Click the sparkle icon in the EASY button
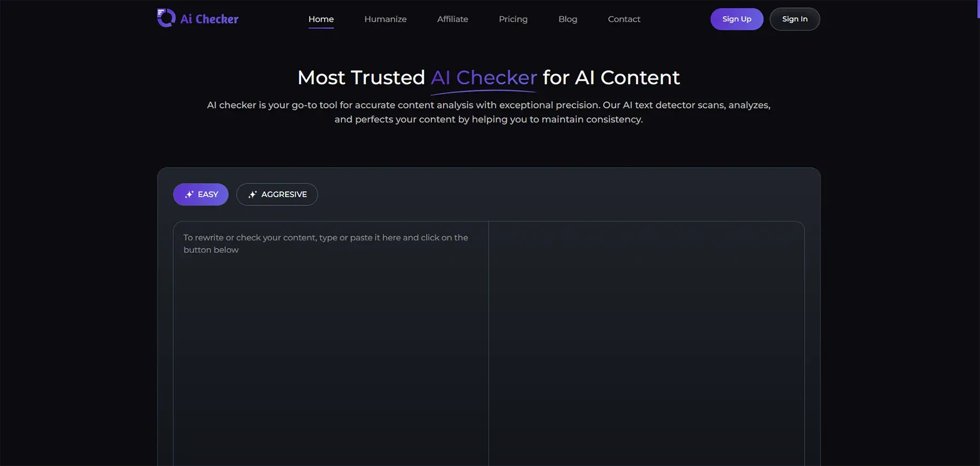Viewport: 980px width, 466px height. click(189, 194)
